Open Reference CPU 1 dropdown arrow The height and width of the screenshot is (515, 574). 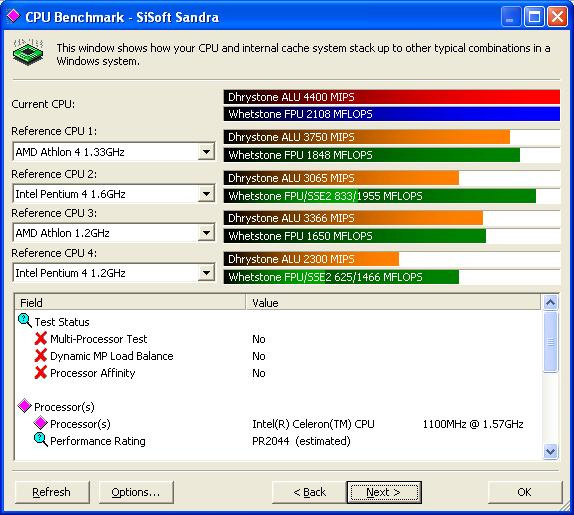tap(206, 152)
